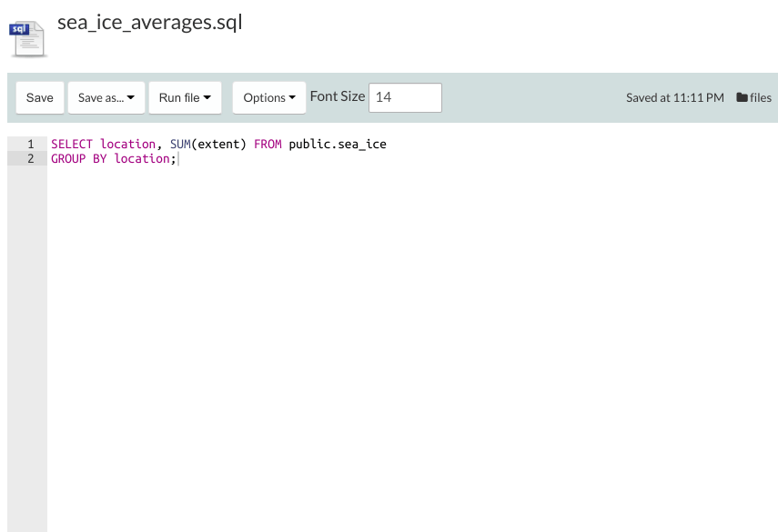Click the SELECT keyword in line 1
This screenshot has height=532, width=778.
click(x=72, y=145)
